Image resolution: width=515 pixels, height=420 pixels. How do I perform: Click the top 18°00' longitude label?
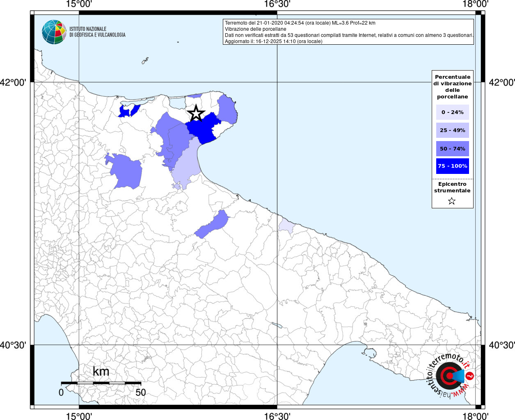pos(475,5)
